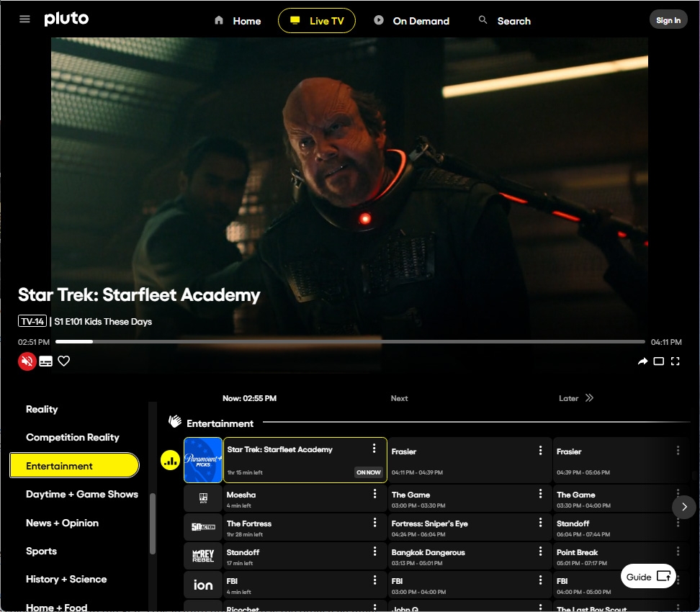Favorite Star Trek: Starfleet Academy channel
Screen dimensions: 700x612
point(64,361)
